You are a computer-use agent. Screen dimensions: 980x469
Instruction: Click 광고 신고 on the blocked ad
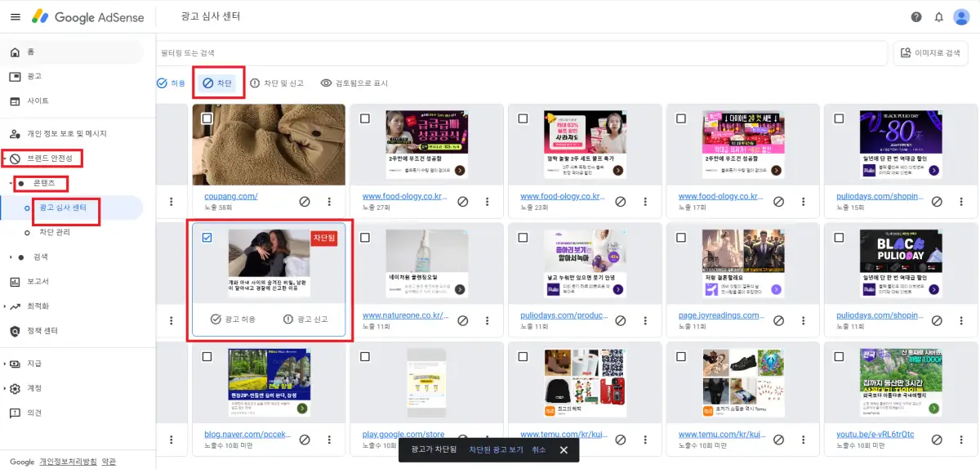tap(305, 319)
